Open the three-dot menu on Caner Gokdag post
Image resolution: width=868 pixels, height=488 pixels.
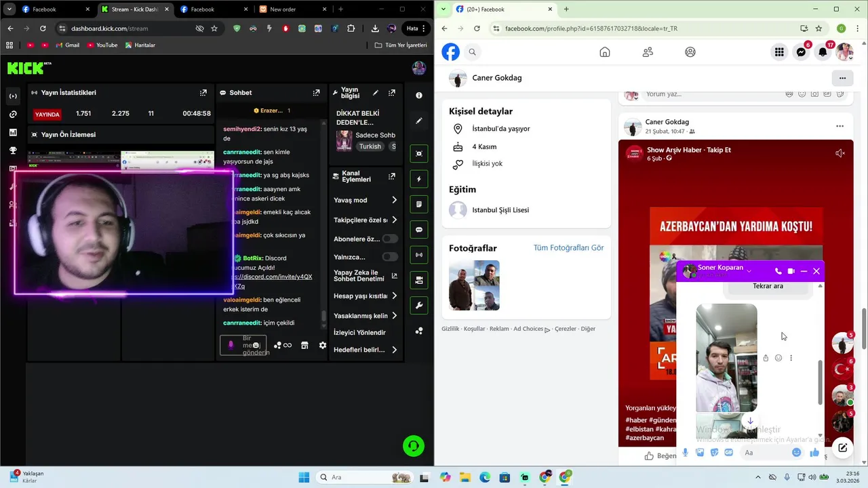click(x=840, y=126)
